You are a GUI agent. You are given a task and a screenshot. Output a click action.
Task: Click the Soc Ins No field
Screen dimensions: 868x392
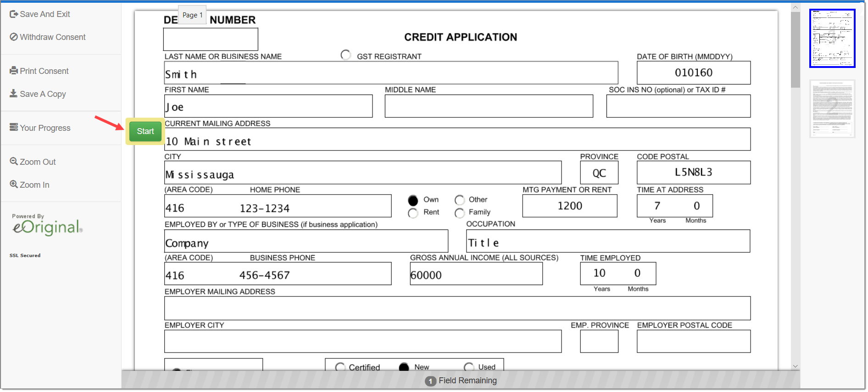[x=679, y=106]
